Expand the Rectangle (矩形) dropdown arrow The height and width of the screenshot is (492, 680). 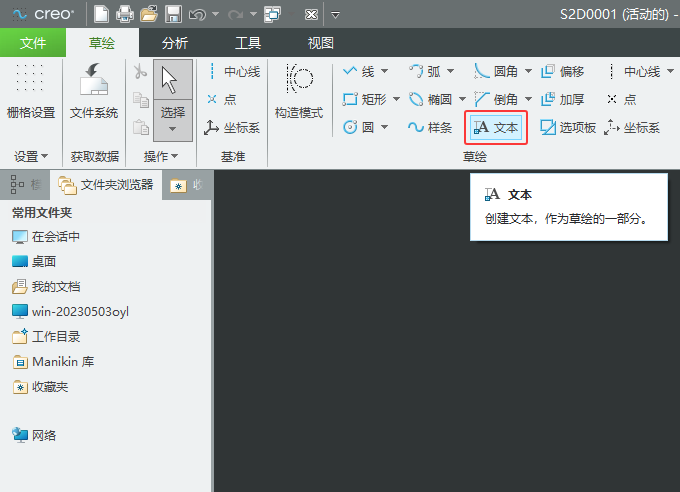(x=396, y=99)
